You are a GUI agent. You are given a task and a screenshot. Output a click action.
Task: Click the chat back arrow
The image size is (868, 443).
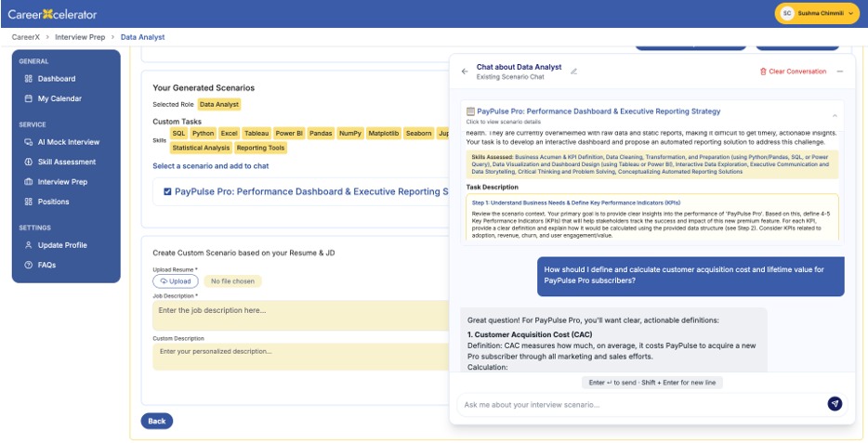pos(465,72)
